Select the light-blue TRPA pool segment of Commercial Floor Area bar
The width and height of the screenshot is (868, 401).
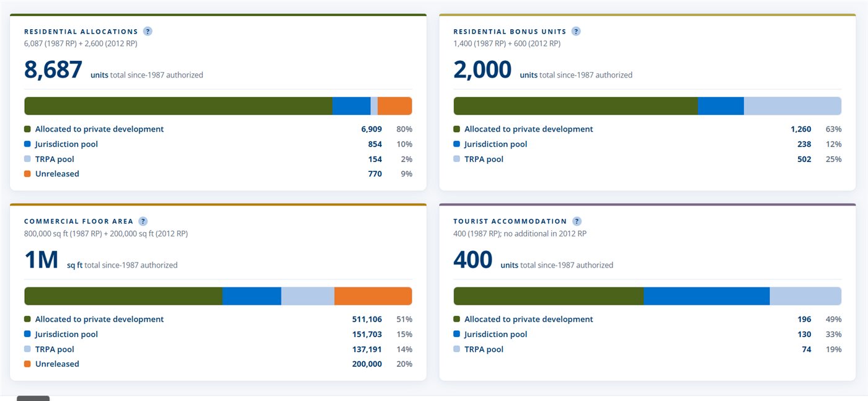tap(308, 296)
